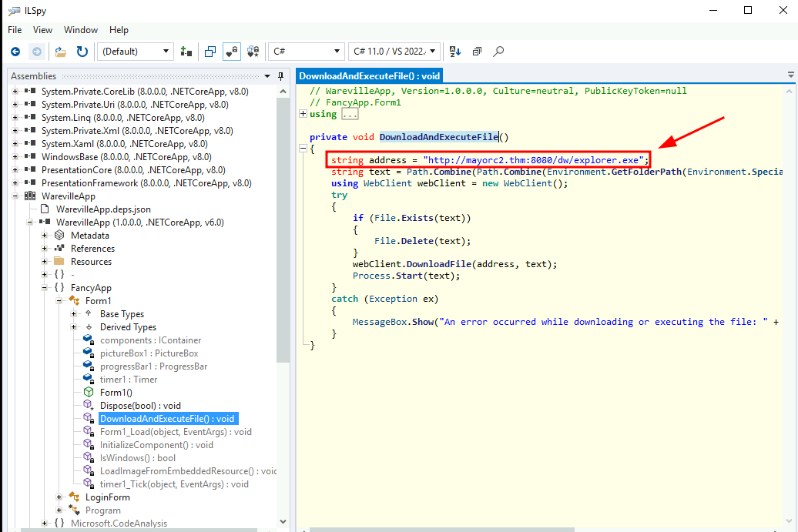Open Manage assembly lists icon
Viewport: 798px width, 532px height.
coord(186,52)
